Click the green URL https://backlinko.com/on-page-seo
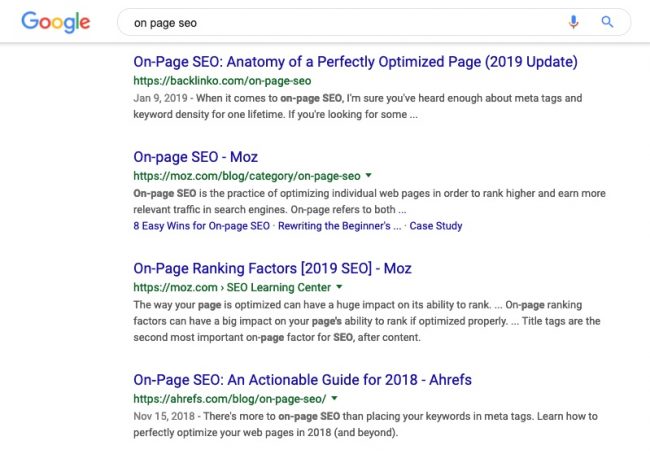 [x=222, y=81]
